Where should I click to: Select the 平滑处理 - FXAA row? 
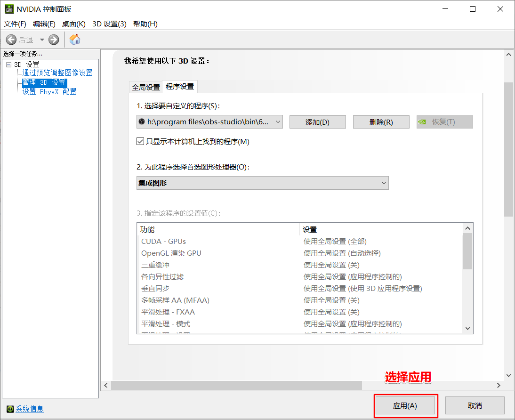(x=299, y=312)
